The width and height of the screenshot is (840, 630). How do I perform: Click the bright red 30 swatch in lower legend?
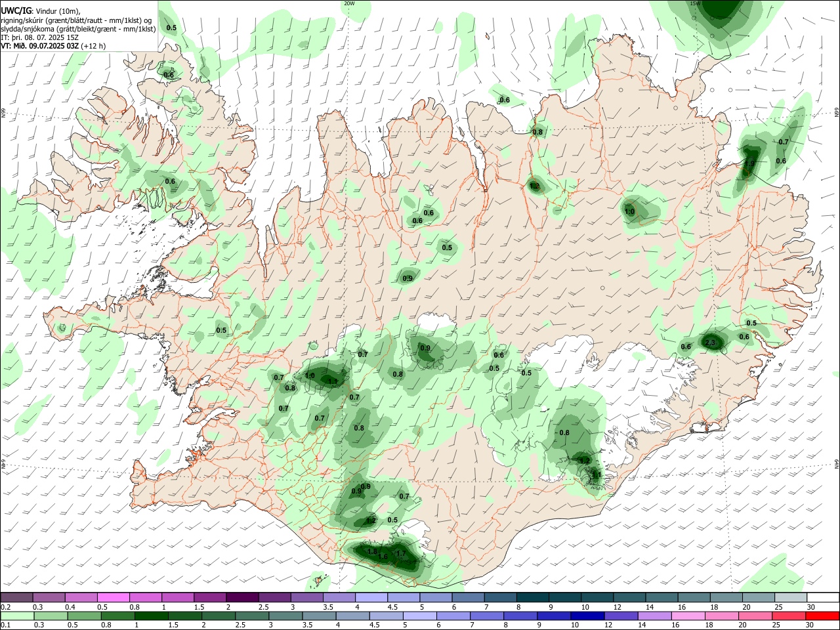(x=822, y=616)
